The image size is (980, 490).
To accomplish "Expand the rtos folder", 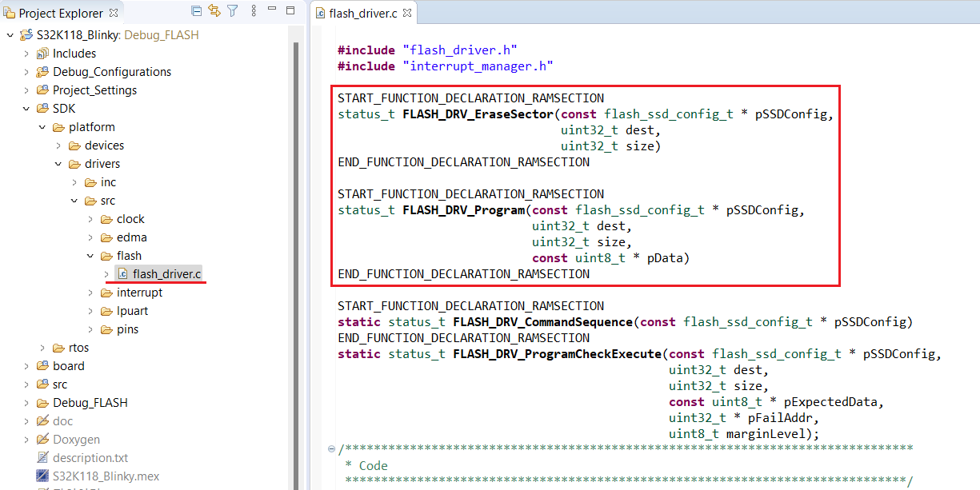I will (x=42, y=348).
